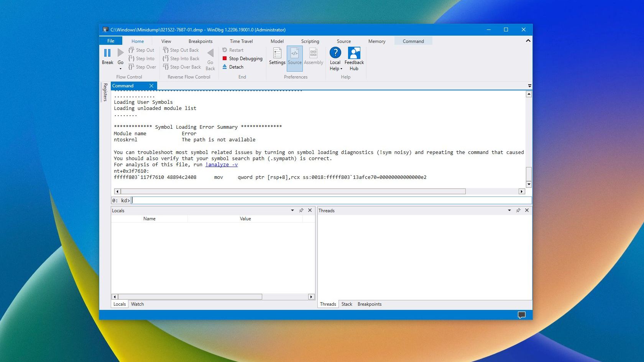This screenshot has height=362, width=644.
Task: Expand the Go button dropdown arrow
Action: pos(120,69)
